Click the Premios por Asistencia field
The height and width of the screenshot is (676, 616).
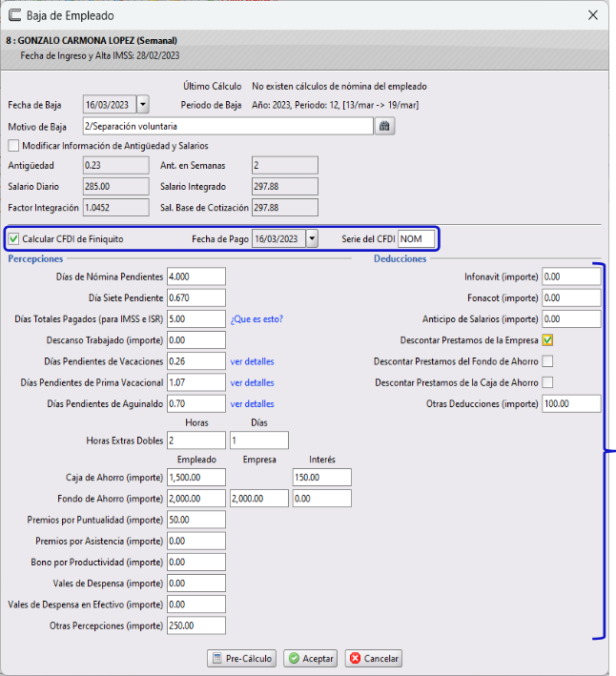coord(196,541)
